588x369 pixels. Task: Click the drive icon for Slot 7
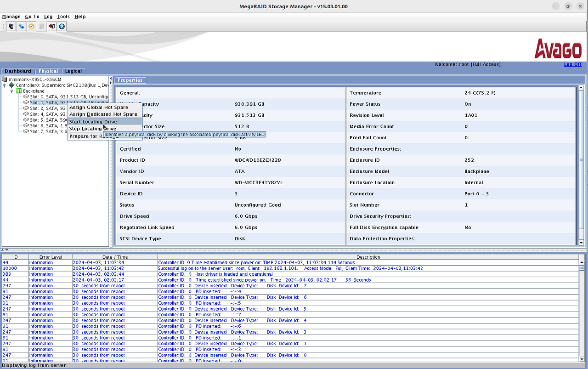click(26, 131)
